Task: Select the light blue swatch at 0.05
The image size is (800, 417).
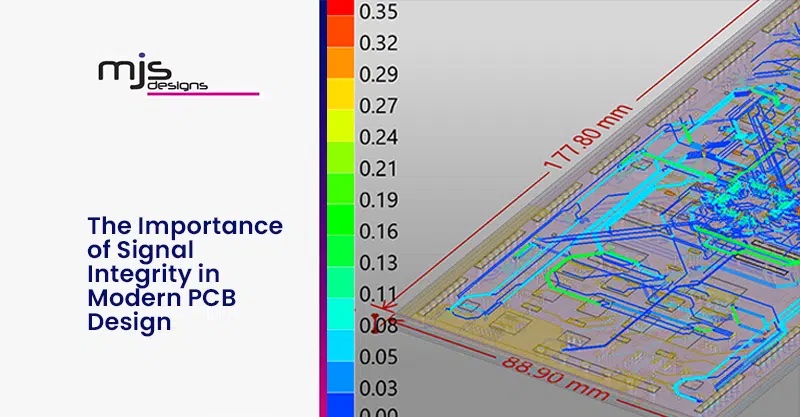Action: pos(340,346)
